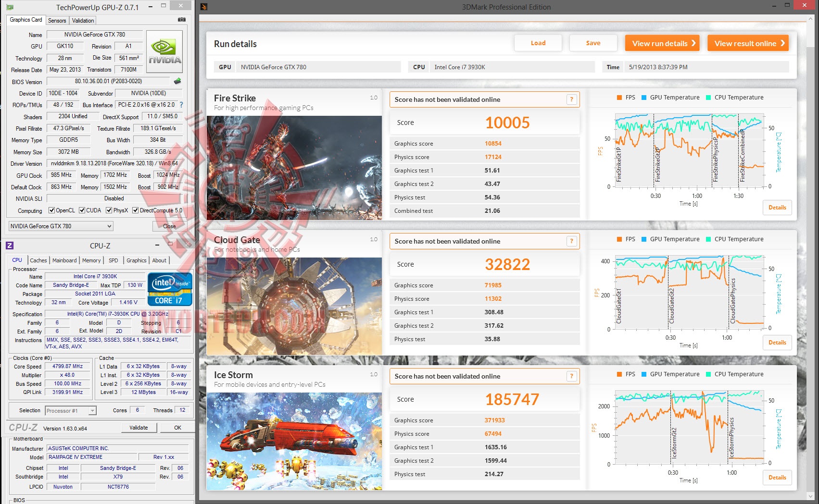Click the Fire Strike benchmark thumbnail
The image size is (819, 504).
294,168
